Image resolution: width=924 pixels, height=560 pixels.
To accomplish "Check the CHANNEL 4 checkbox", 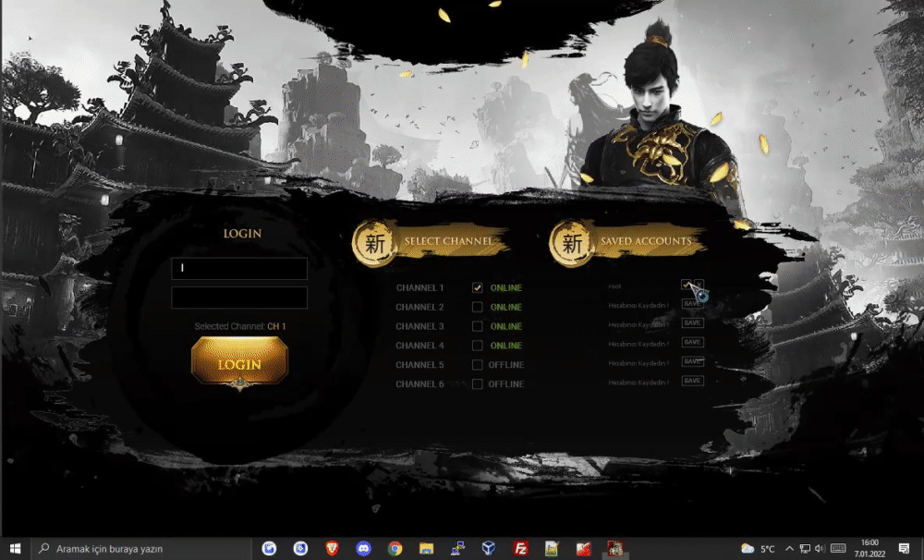I will [478, 346].
